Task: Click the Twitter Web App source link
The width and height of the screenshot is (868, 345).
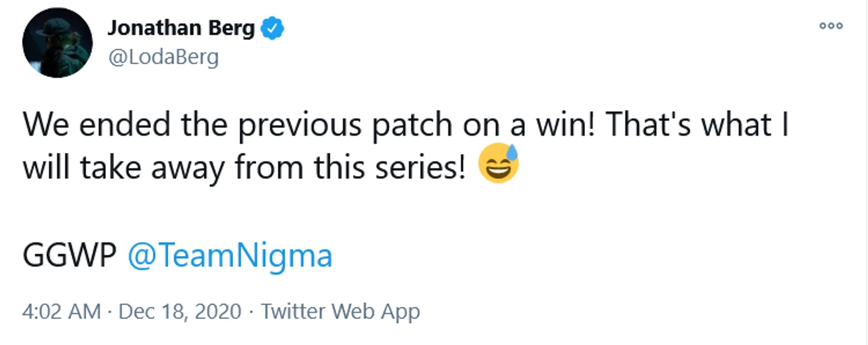Action: [x=341, y=312]
